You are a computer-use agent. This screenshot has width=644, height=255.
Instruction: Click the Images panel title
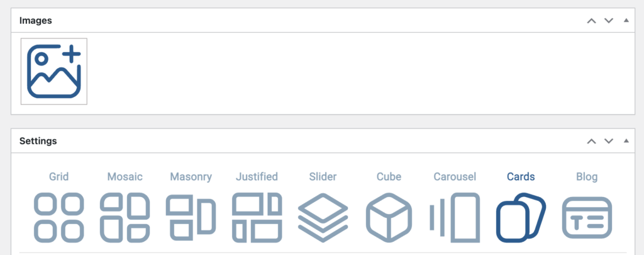point(36,21)
